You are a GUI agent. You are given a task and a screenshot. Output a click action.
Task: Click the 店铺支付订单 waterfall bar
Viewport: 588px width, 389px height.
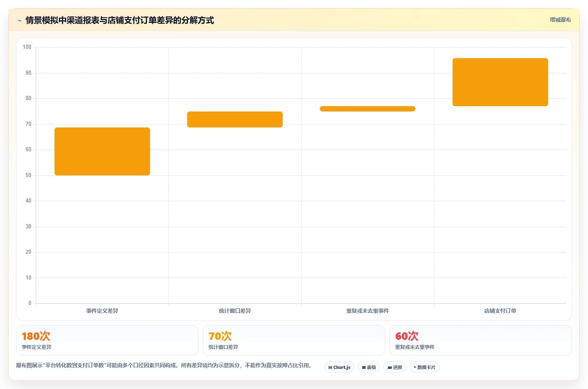pyautogui.click(x=500, y=82)
